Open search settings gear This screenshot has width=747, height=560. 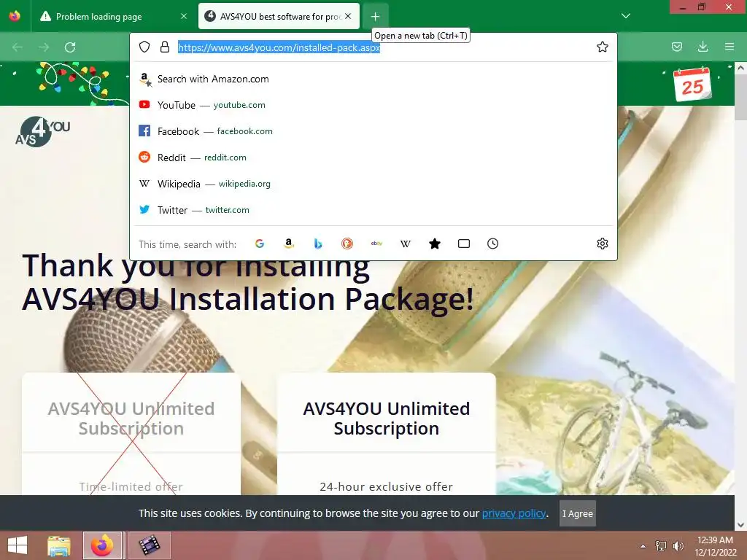[602, 244]
